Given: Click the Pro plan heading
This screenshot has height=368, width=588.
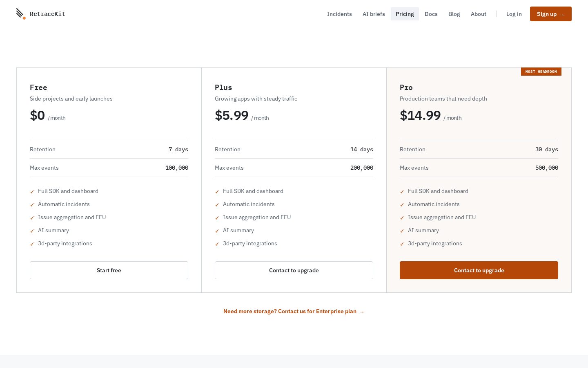Looking at the screenshot, I should point(406,88).
